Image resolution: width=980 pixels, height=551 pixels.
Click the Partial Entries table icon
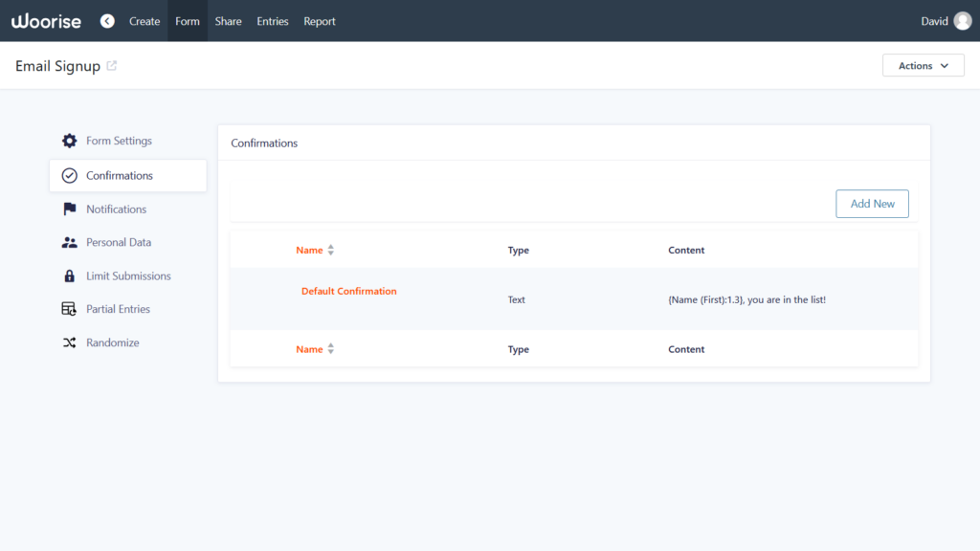coord(69,309)
